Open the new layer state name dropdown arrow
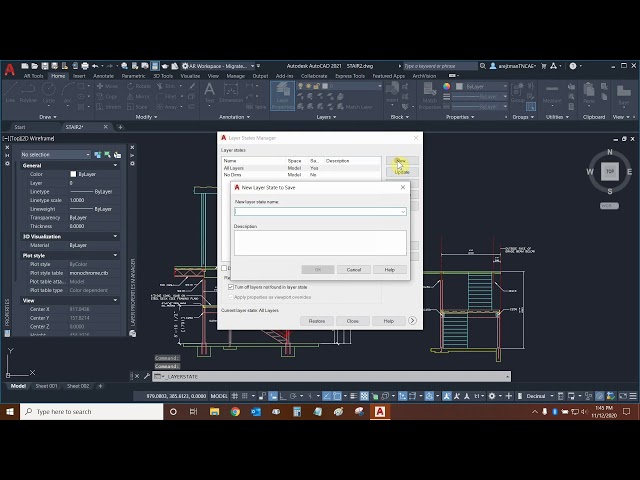This screenshot has width=640, height=480. 403,211
